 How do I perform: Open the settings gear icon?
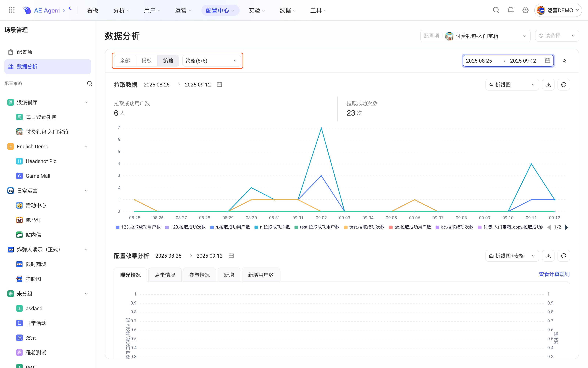(x=525, y=10)
